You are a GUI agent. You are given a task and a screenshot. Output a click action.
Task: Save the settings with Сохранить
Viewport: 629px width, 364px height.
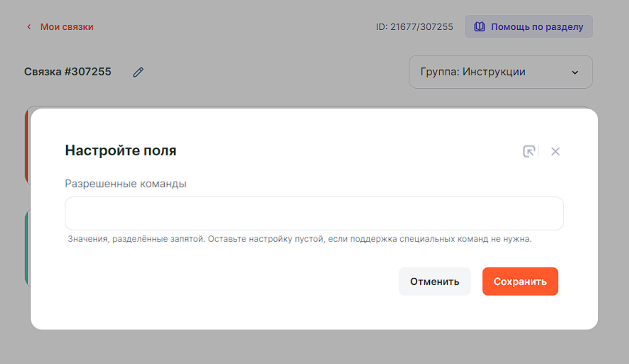point(520,282)
